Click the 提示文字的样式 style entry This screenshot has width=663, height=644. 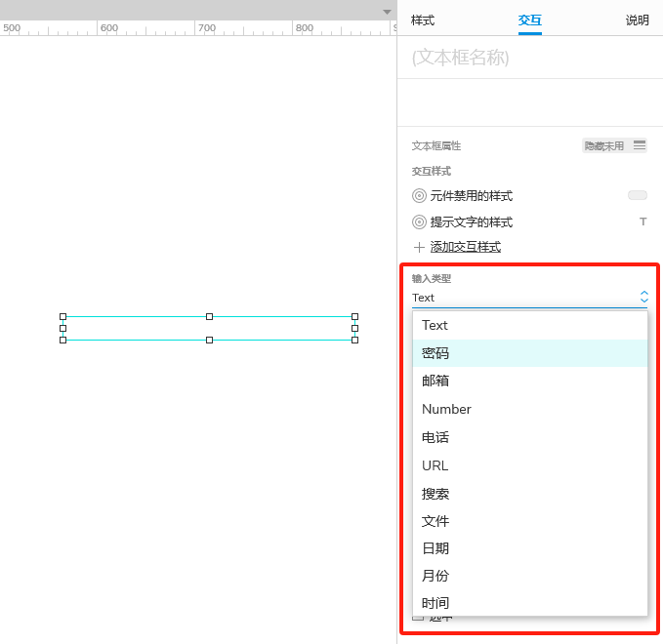click(x=472, y=221)
